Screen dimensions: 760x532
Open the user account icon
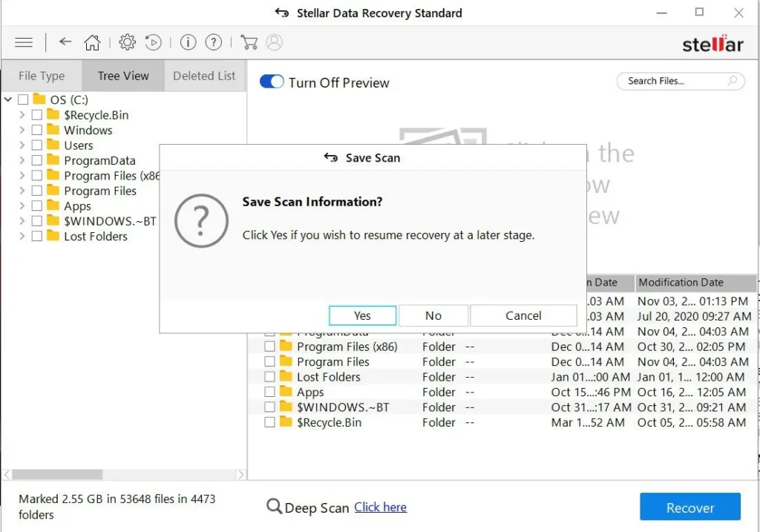tap(275, 42)
